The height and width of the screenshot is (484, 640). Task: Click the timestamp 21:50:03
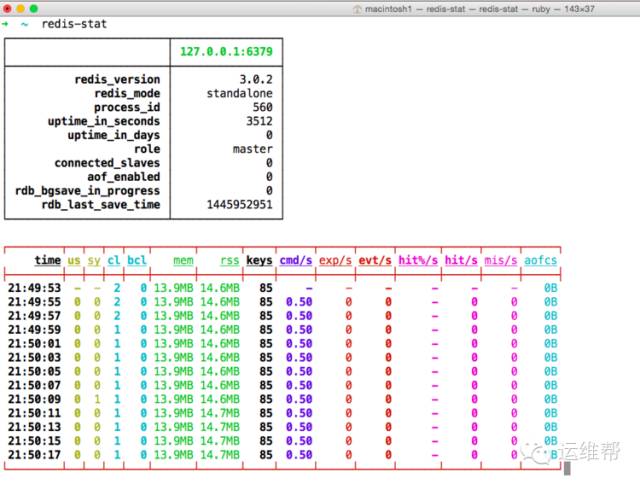pos(34,357)
